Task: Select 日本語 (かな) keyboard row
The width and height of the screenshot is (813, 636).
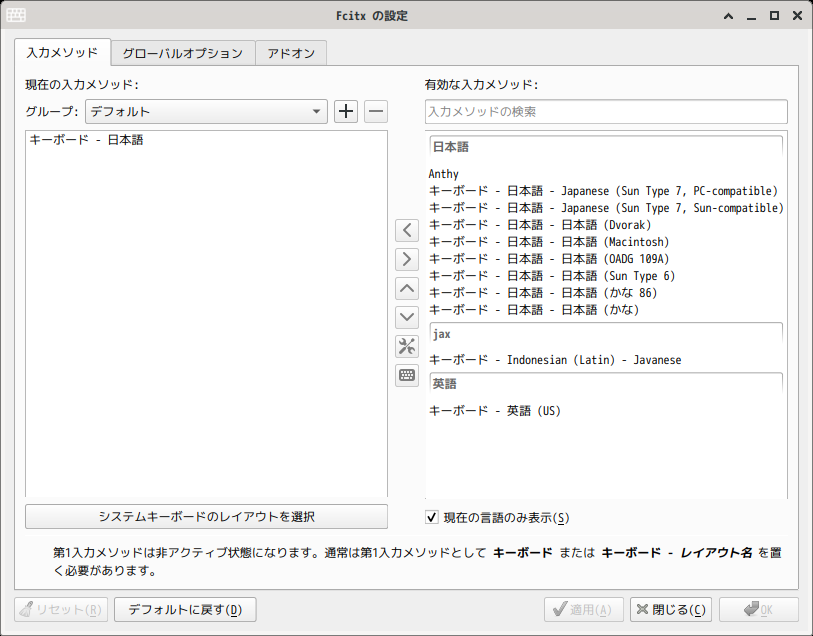Action: coord(605,310)
